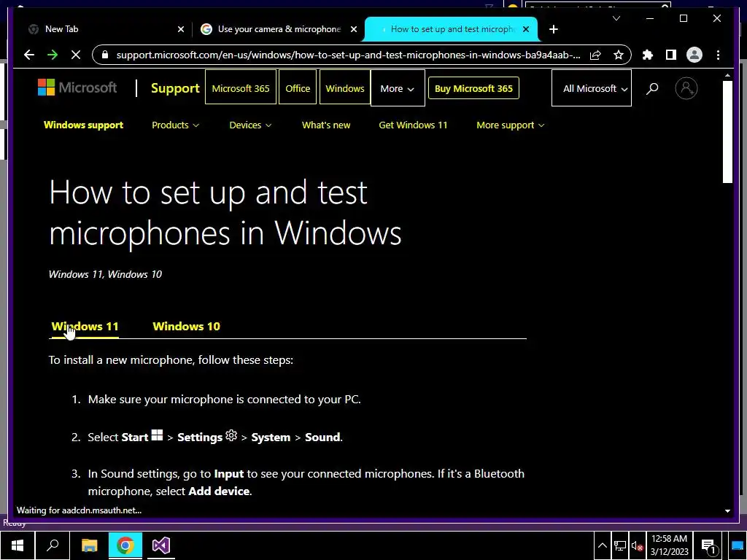
Task: Open Windows support link
Action: click(x=83, y=125)
